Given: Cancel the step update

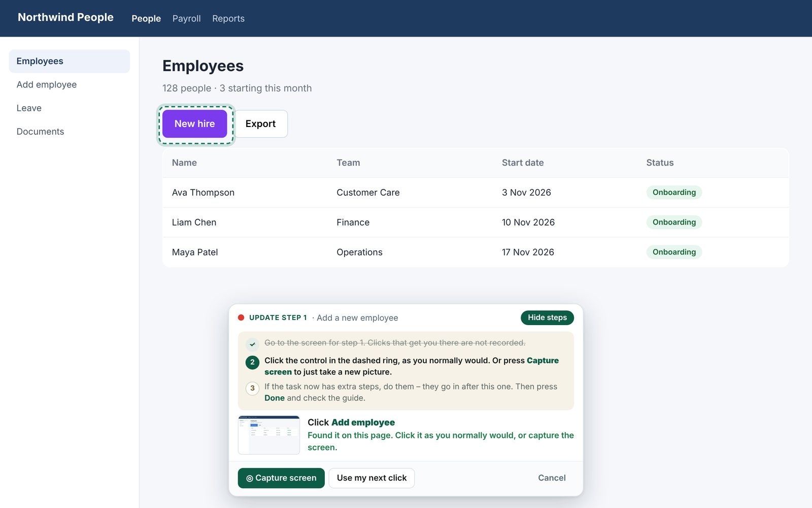Looking at the screenshot, I should pyautogui.click(x=552, y=478).
